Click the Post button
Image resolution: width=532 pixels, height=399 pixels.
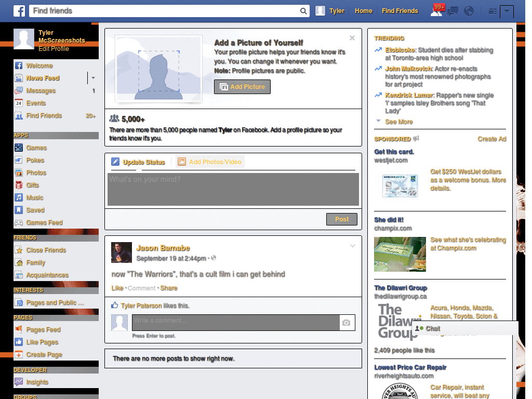(342, 219)
